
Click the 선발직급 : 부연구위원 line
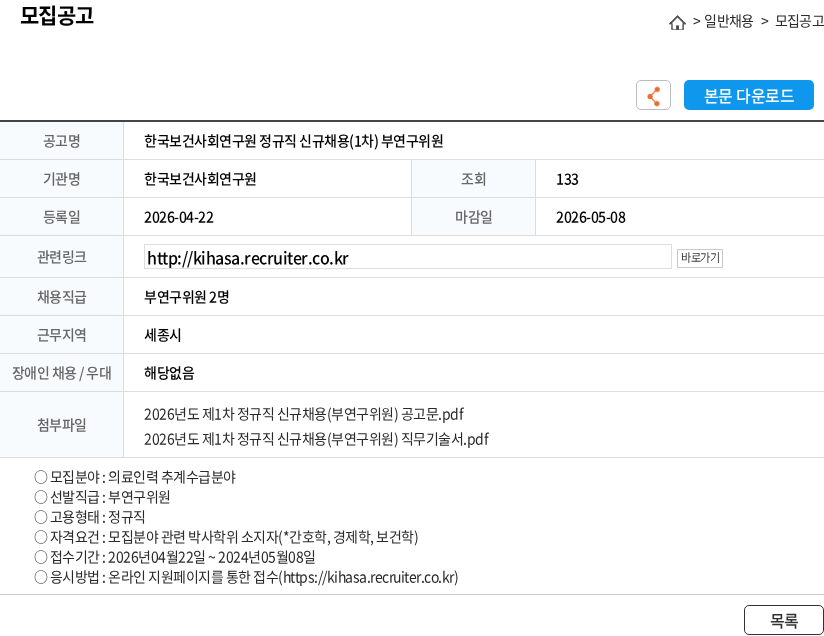(x=102, y=497)
